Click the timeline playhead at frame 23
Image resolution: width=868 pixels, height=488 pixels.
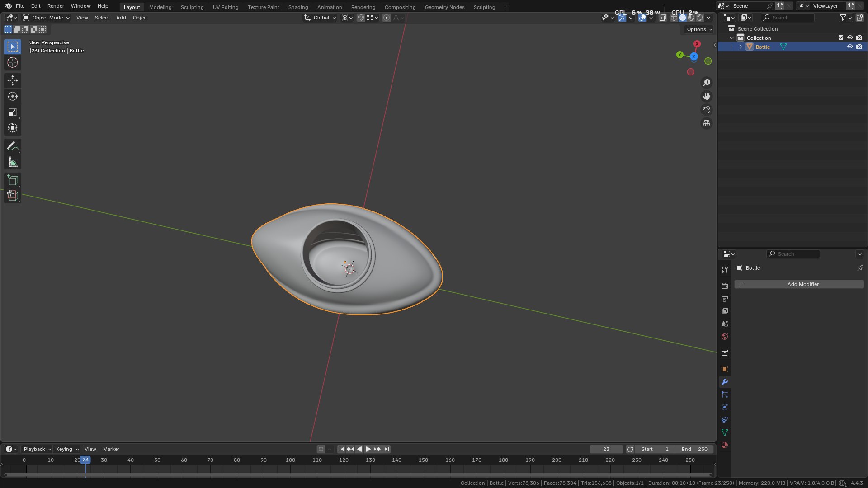pos(85,460)
